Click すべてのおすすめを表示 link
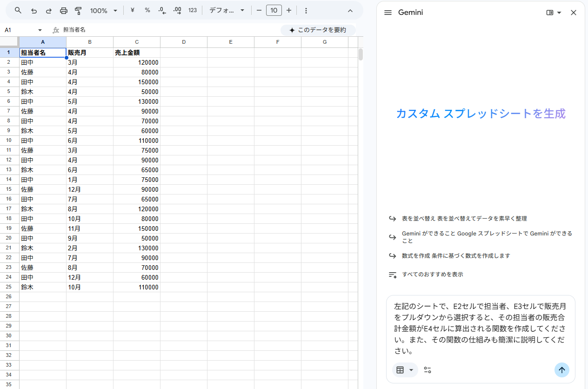 pos(433,275)
